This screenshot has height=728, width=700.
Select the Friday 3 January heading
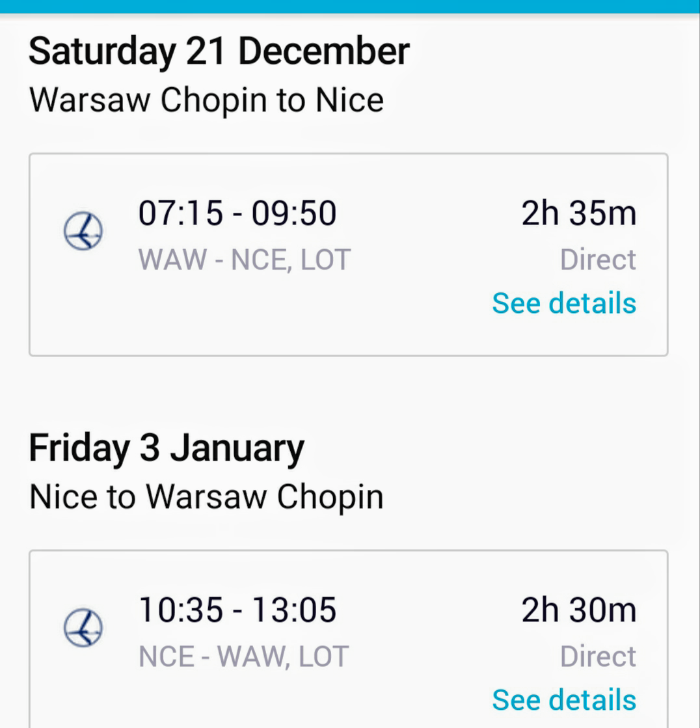(167, 448)
